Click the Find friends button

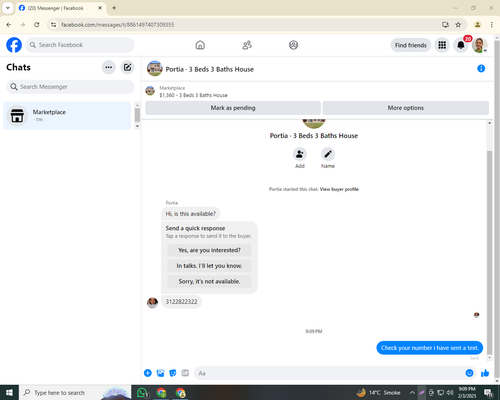tap(411, 45)
